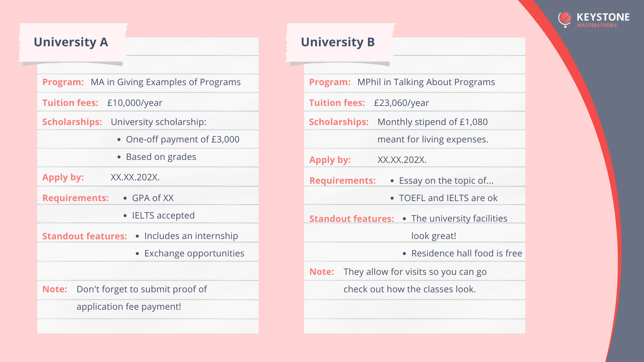The width and height of the screenshot is (644, 362).
Task: Click the £10,000/year tuition fee
Action: coord(135,103)
